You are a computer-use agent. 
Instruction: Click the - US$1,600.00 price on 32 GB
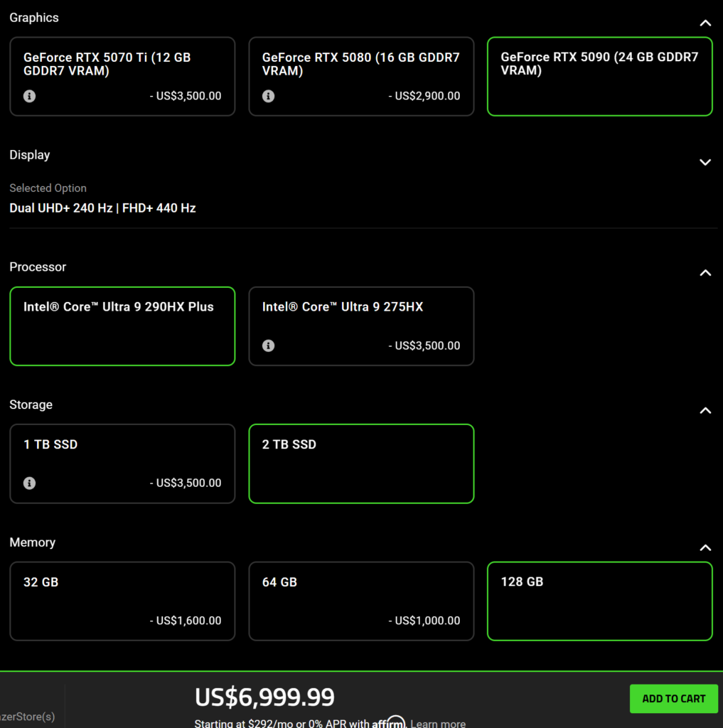pos(186,621)
